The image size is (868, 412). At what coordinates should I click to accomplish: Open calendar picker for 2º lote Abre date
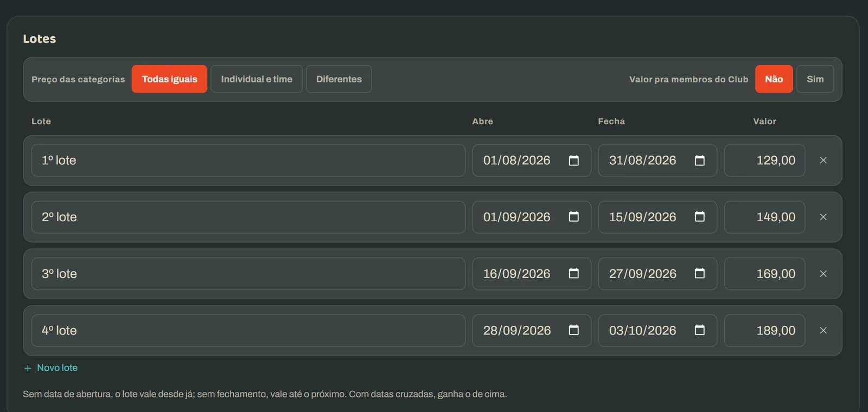tap(573, 217)
